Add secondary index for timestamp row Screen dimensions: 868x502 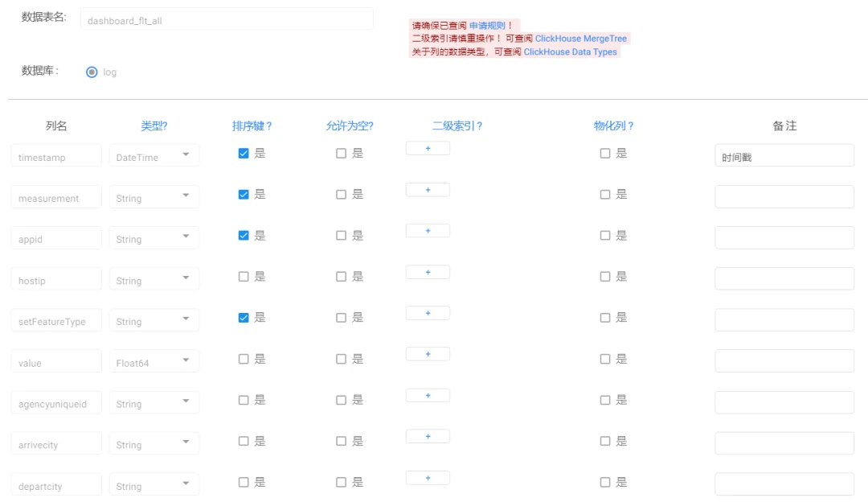[x=428, y=148]
